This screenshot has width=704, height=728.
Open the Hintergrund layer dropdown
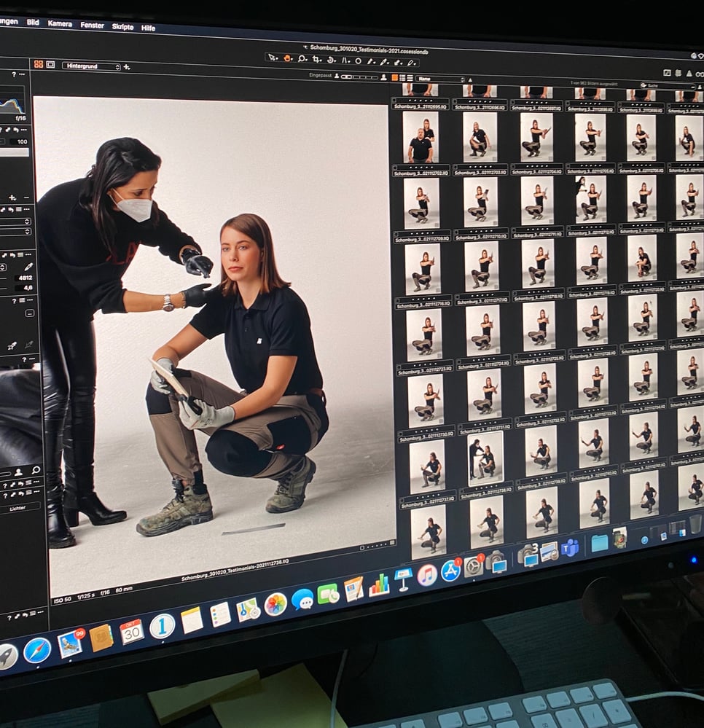pyautogui.click(x=91, y=66)
